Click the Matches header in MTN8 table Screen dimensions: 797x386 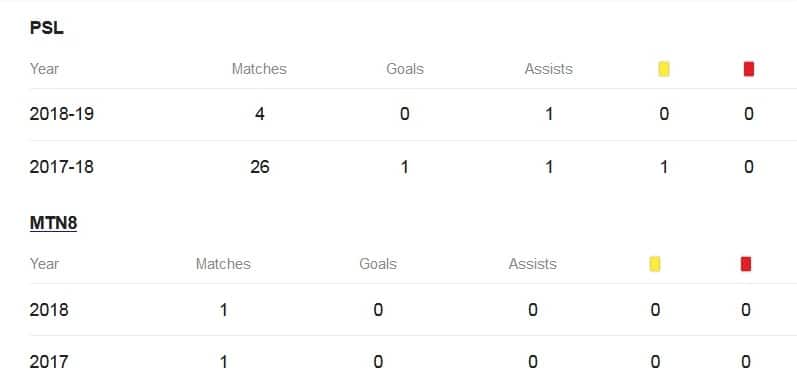click(x=223, y=264)
